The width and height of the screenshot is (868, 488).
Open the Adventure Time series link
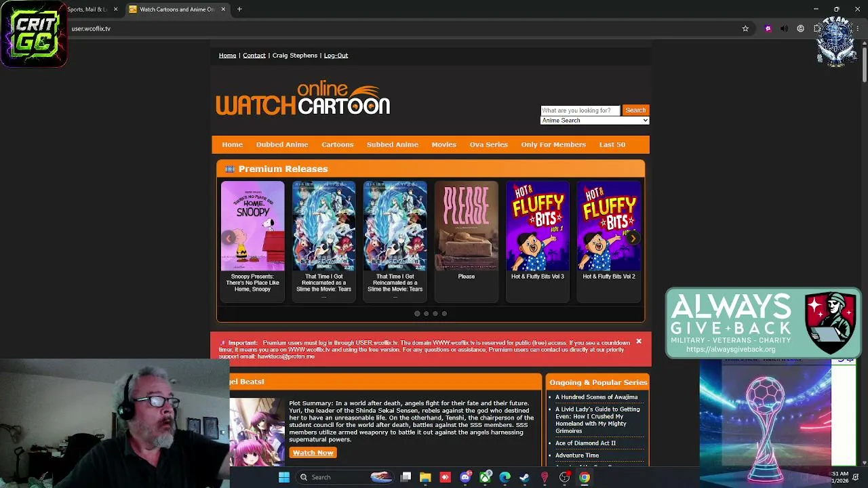577,455
